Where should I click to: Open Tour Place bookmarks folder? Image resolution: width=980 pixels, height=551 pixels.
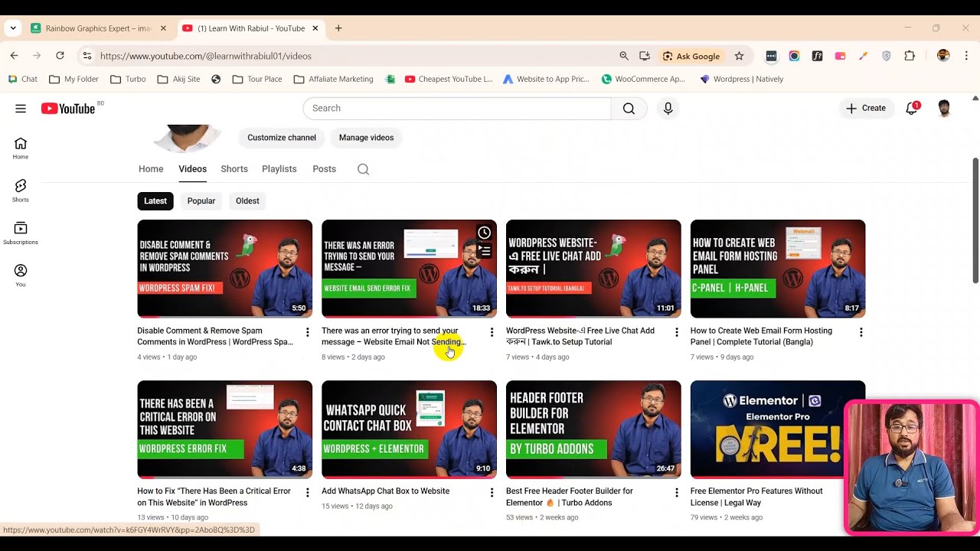[257, 79]
